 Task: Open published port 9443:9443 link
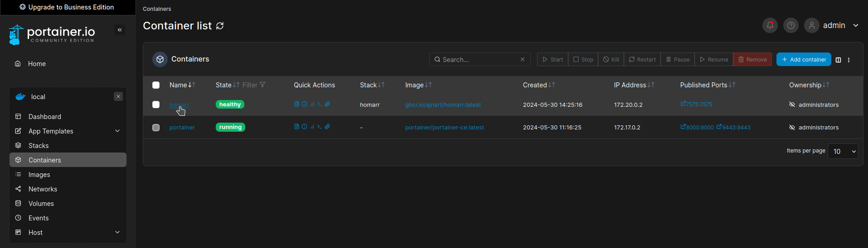733,127
